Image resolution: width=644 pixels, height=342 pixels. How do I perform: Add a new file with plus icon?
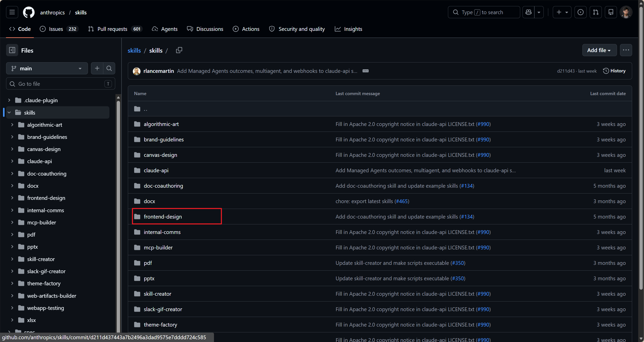97,68
